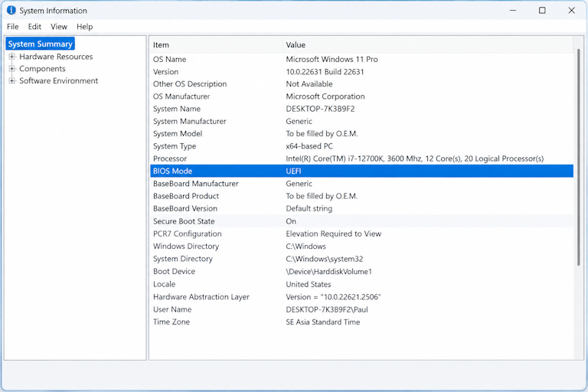Select the Other OS Description row
The height and width of the screenshot is (392, 588).
coord(362,84)
